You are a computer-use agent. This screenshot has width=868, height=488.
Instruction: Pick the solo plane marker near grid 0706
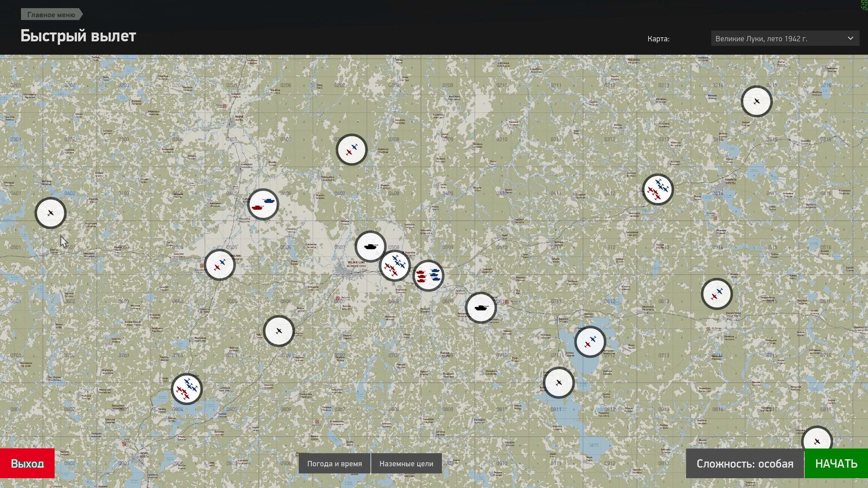pyautogui.click(x=279, y=331)
